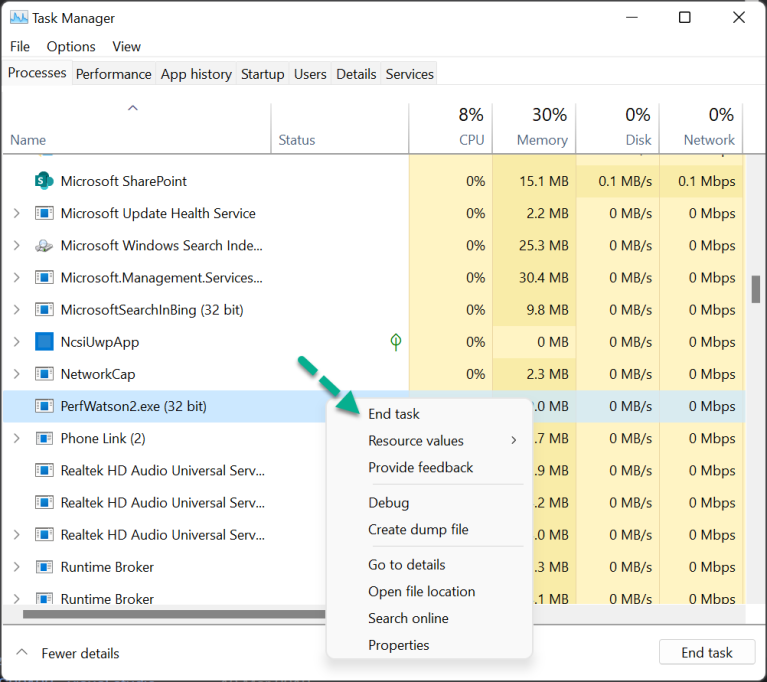Open the Startup tab
The height and width of the screenshot is (682, 767).
point(263,74)
